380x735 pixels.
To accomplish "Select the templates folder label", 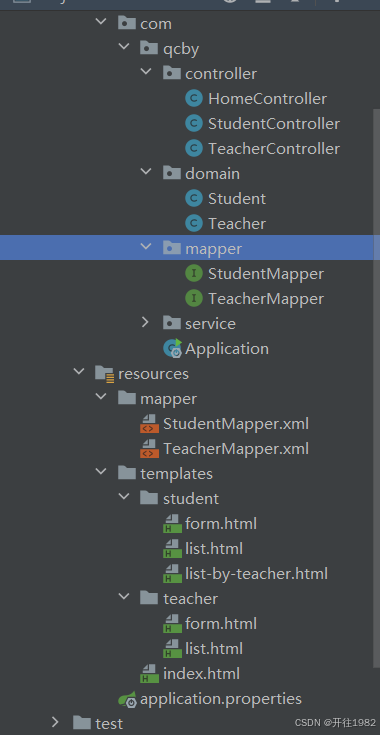I will click(176, 473).
